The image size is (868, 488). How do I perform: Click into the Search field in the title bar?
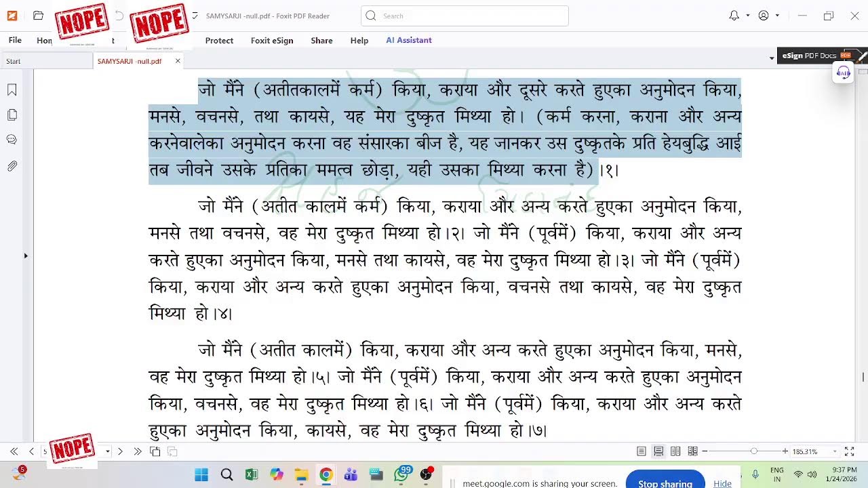465,16
